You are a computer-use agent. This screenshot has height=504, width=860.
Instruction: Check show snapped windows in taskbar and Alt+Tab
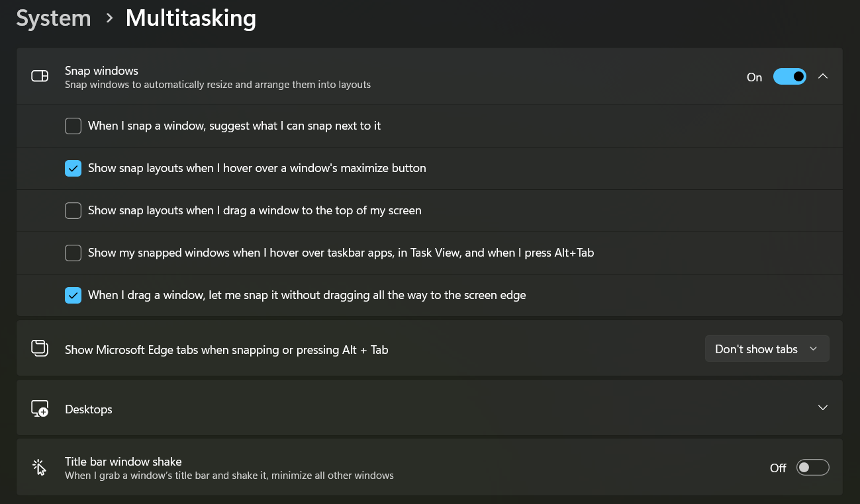tap(73, 253)
